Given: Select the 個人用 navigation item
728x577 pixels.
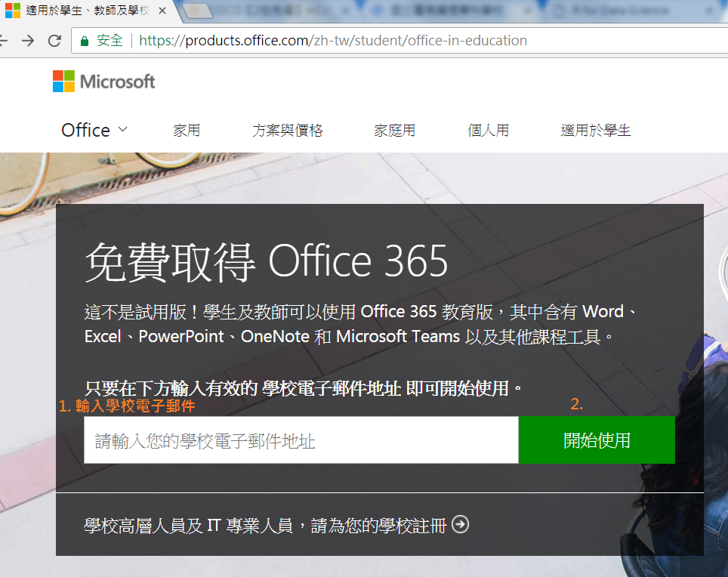Looking at the screenshot, I should click(x=489, y=131).
